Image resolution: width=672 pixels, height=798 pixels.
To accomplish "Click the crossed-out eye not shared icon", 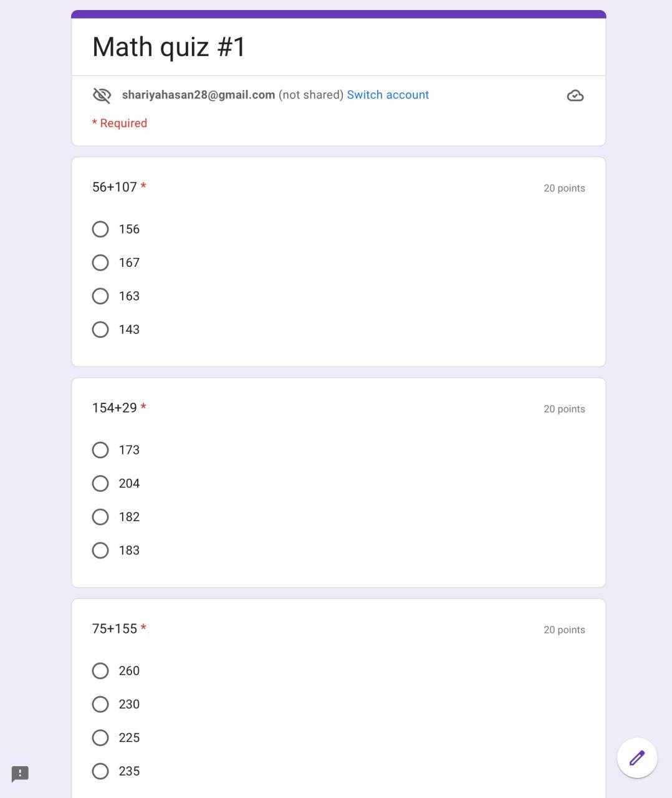I will (102, 95).
